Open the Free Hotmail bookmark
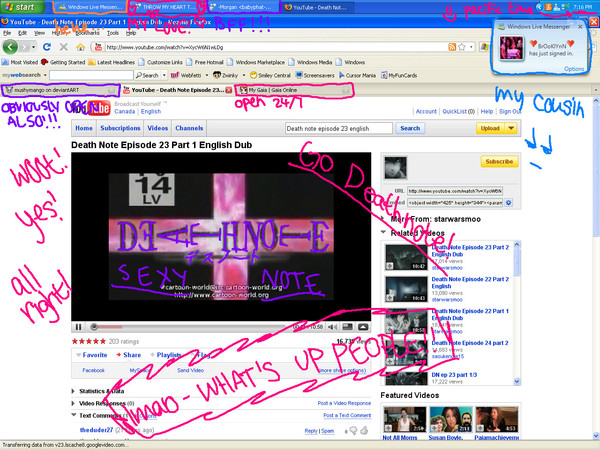The image size is (600, 450). [205, 62]
